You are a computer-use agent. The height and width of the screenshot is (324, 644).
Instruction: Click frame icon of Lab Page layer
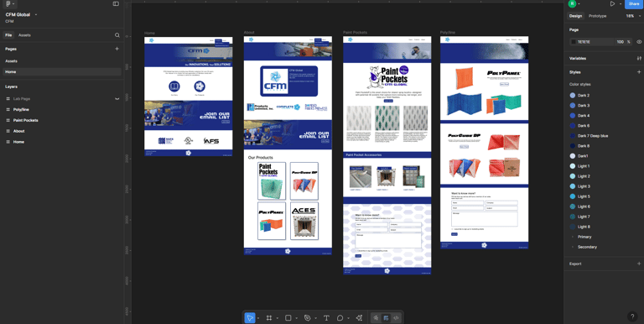(8, 99)
